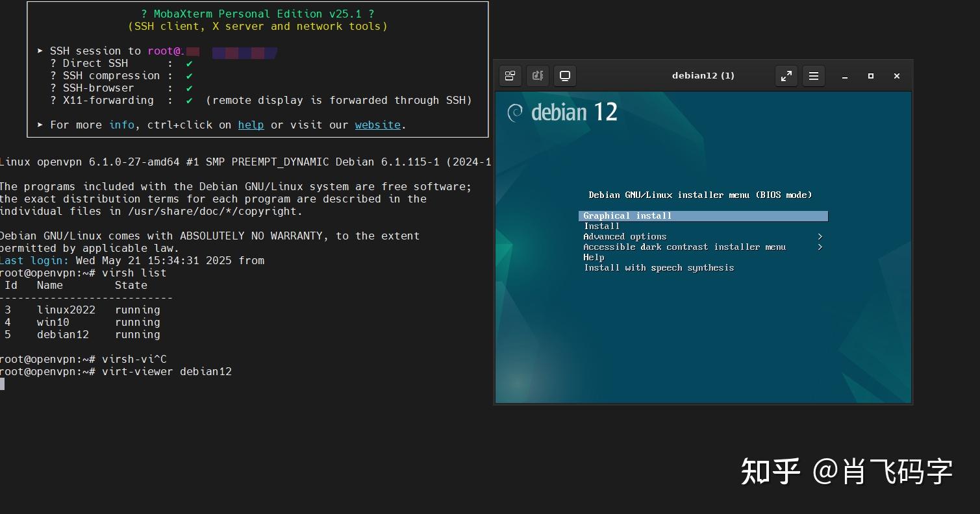Click the 'SSH compression' line in banner
This screenshot has width=980, height=514.
(121, 76)
